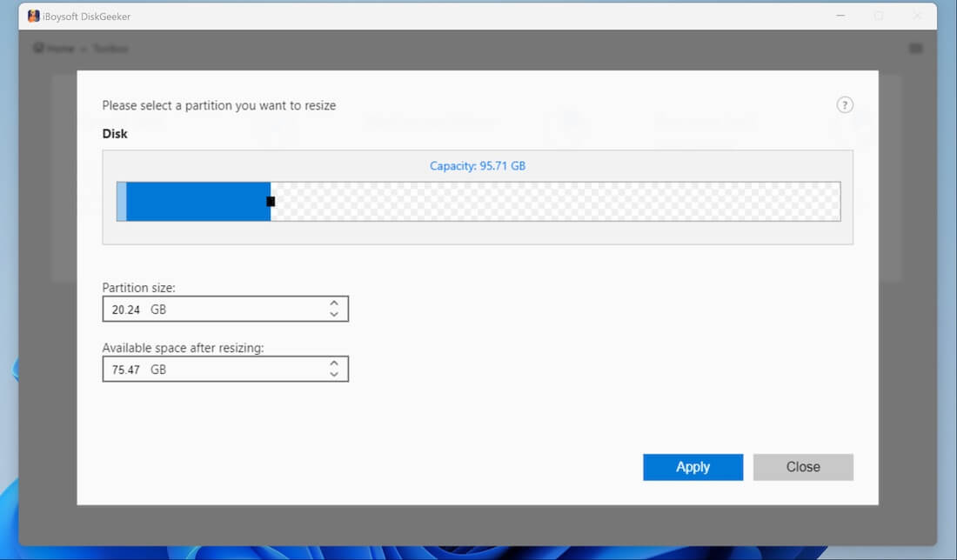Decrease Partition size with down arrow
957x560 pixels.
point(334,314)
